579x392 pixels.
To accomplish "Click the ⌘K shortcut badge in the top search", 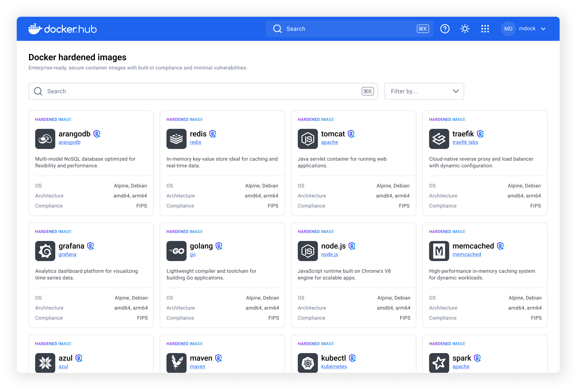I will click(x=423, y=29).
